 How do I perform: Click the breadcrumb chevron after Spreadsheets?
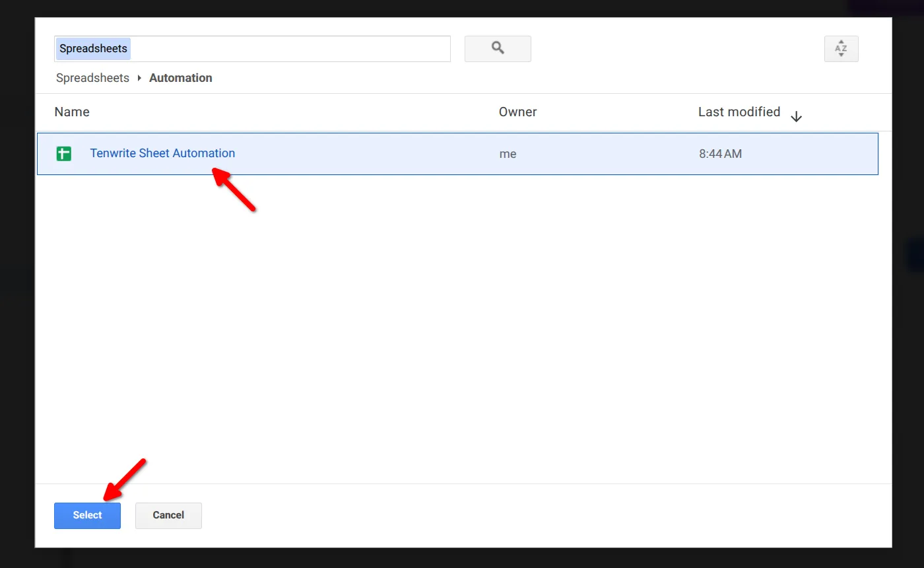tap(138, 78)
